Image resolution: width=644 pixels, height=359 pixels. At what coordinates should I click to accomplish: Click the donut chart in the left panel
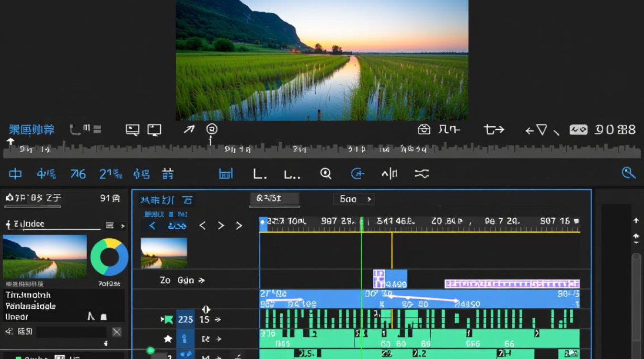coord(109,257)
